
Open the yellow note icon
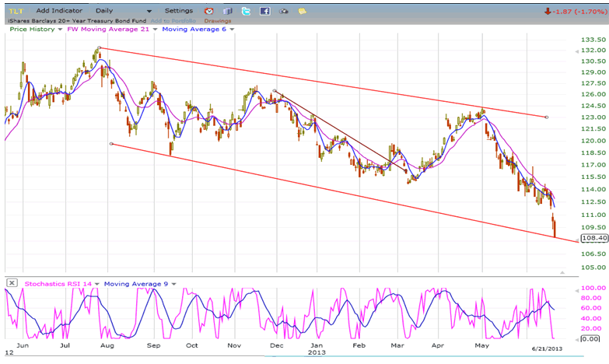[x=303, y=11]
